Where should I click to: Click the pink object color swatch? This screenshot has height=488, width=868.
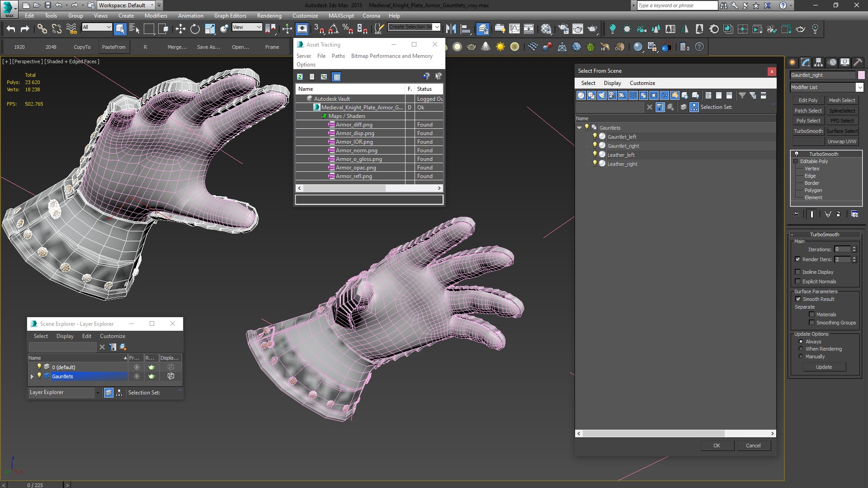tap(861, 75)
